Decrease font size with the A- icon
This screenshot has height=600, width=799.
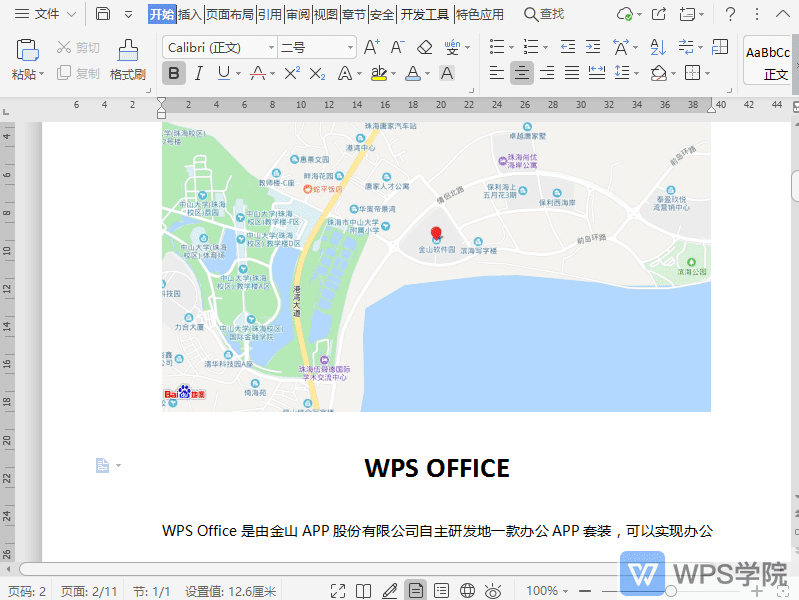pyautogui.click(x=397, y=47)
